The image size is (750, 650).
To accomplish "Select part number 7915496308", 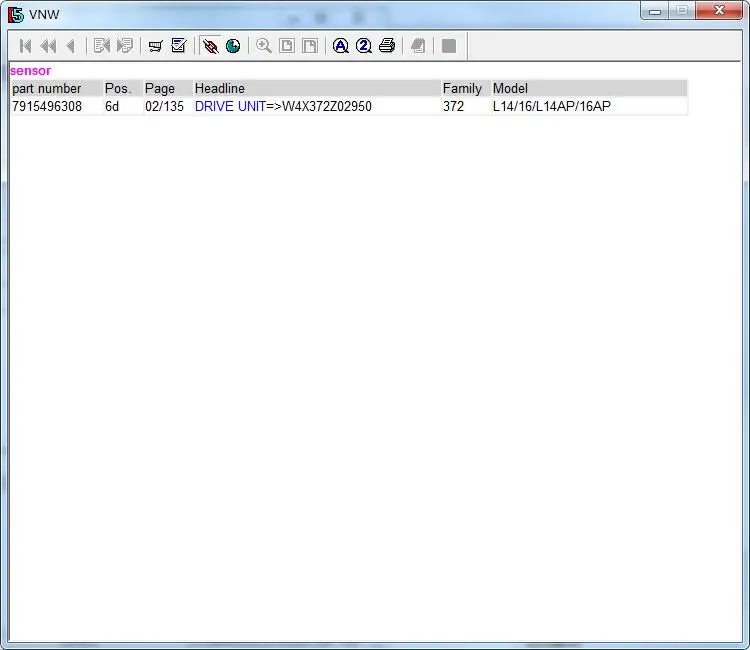I will pyautogui.click(x=47, y=106).
